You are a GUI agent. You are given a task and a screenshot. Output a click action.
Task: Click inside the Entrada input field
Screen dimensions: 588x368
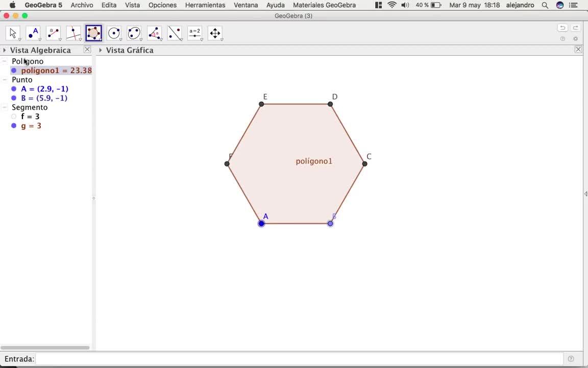click(x=299, y=359)
